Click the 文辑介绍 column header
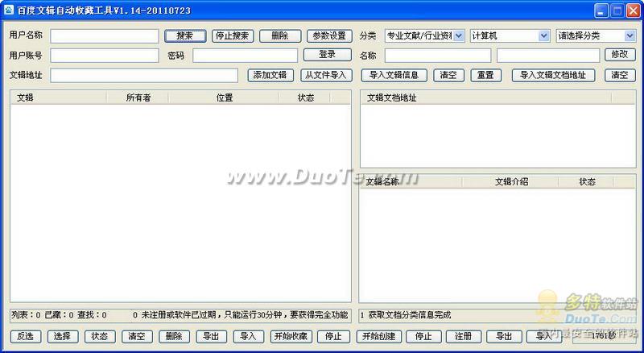Viewport: 644px width, 353px height. coord(510,182)
